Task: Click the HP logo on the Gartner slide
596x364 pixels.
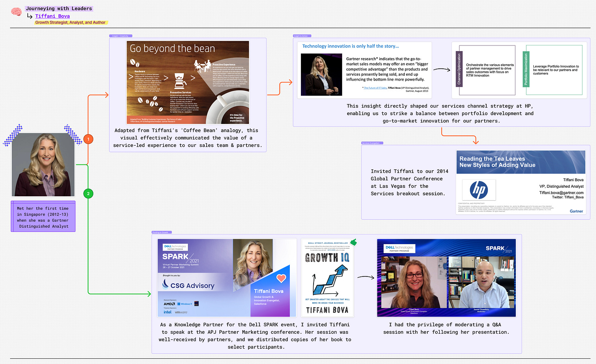Action: tap(479, 190)
